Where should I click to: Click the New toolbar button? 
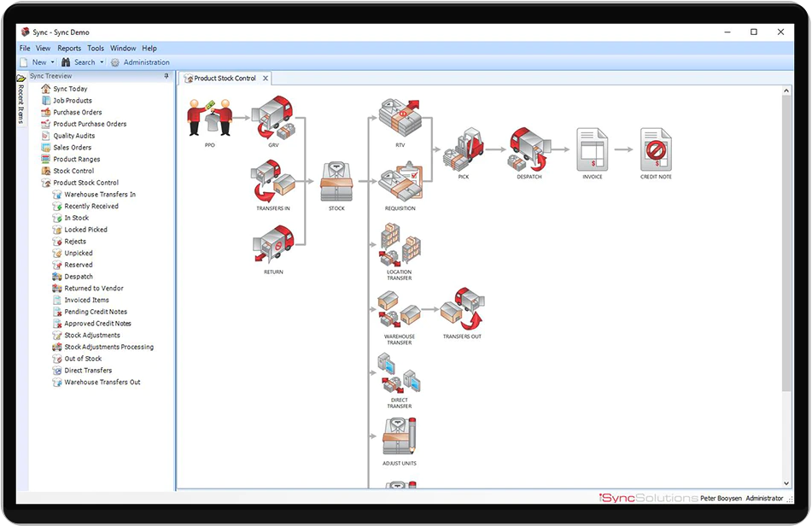pos(33,62)
